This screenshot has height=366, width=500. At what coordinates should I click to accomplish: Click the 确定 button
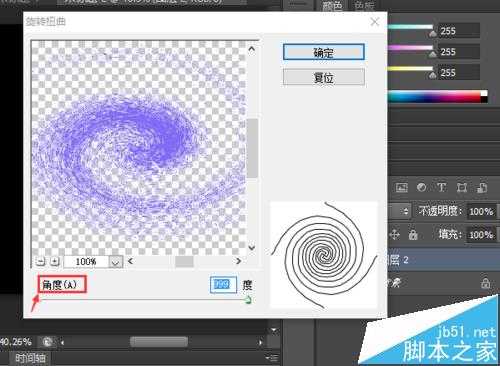[323, 52]
